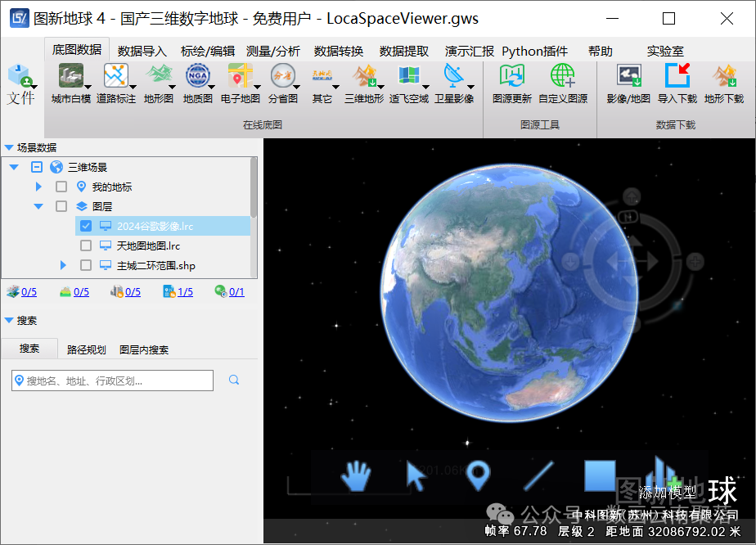Select the pan hand tool on globe toolbar
Viewport: 756px width, 545px height.
pos(356,475)
